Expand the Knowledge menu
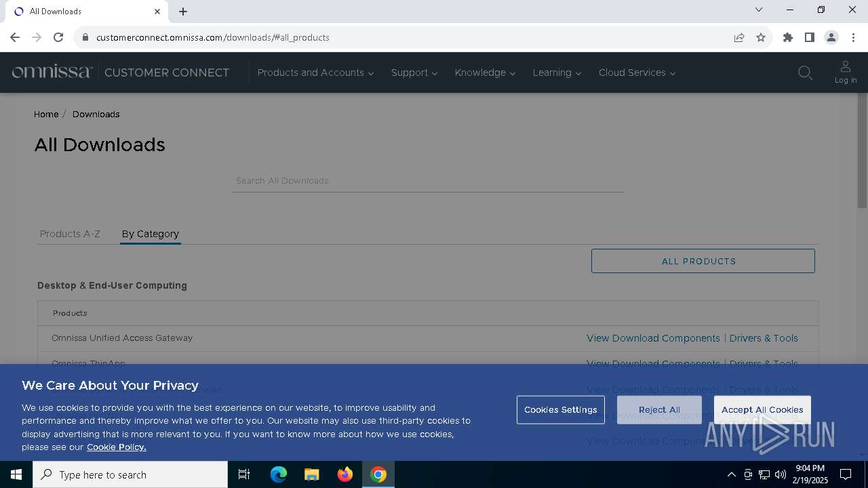Image resolution: width=868 pixels, height=488 pixels. (485, 73)
